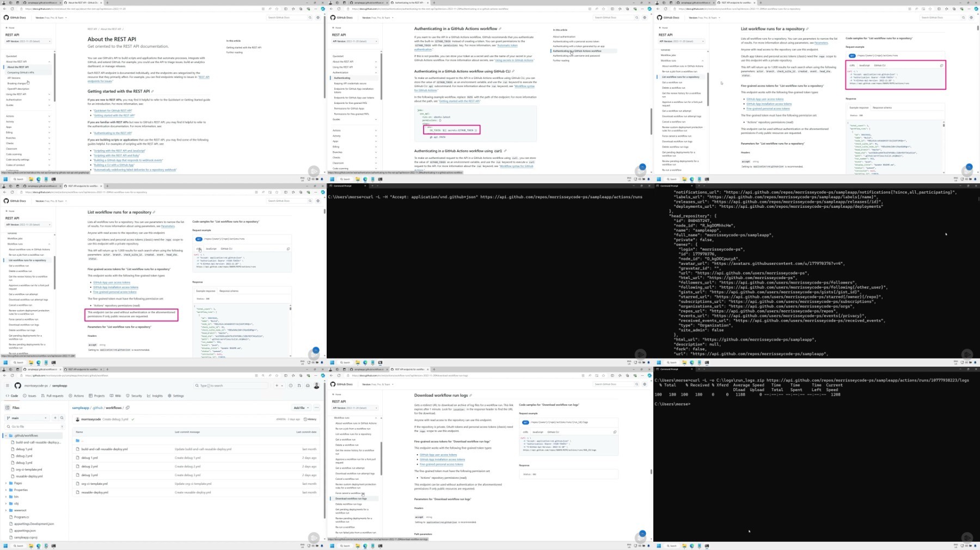Open File Explorer in taskbar under sampleapp repo window
The width and height of the screenshot is (980, 550).
32,546
